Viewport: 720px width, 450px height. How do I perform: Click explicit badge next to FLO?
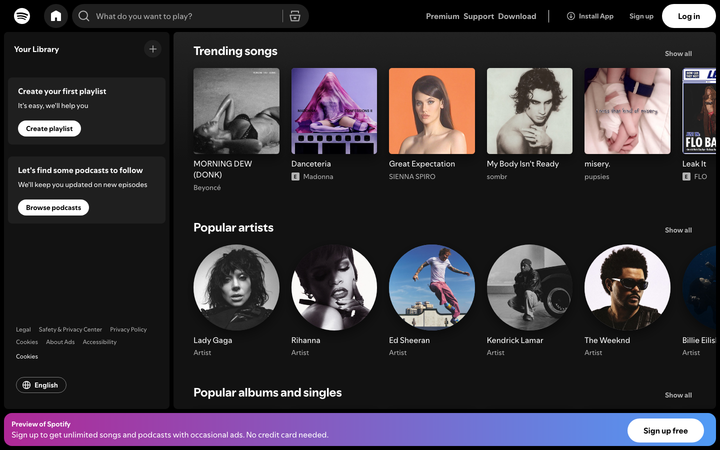pyautogui.click(x=686, y=176)
